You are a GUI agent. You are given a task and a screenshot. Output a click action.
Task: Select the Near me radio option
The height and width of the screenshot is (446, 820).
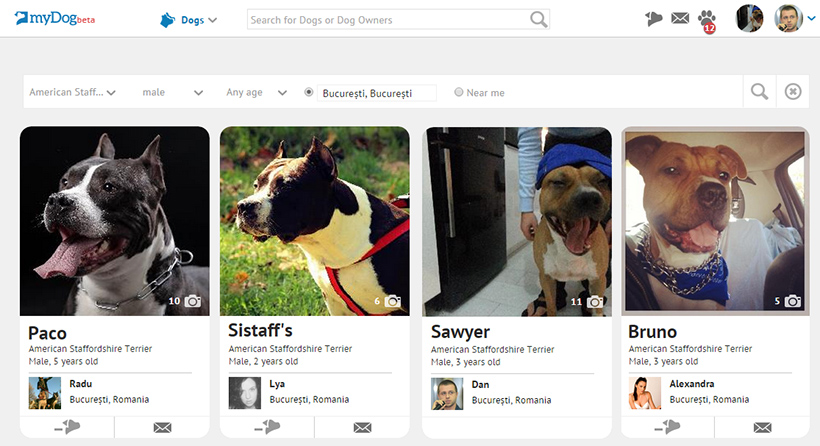pos(459,92)
